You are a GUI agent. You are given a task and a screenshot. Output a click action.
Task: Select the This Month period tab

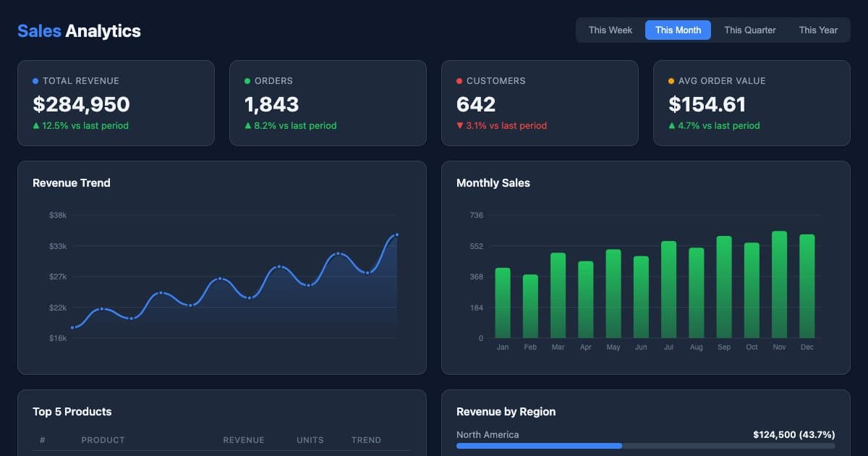pyautogui.click(x=678, y=30)
